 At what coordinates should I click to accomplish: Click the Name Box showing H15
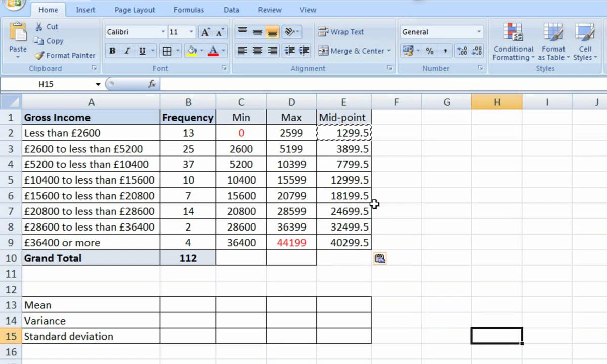46,84
